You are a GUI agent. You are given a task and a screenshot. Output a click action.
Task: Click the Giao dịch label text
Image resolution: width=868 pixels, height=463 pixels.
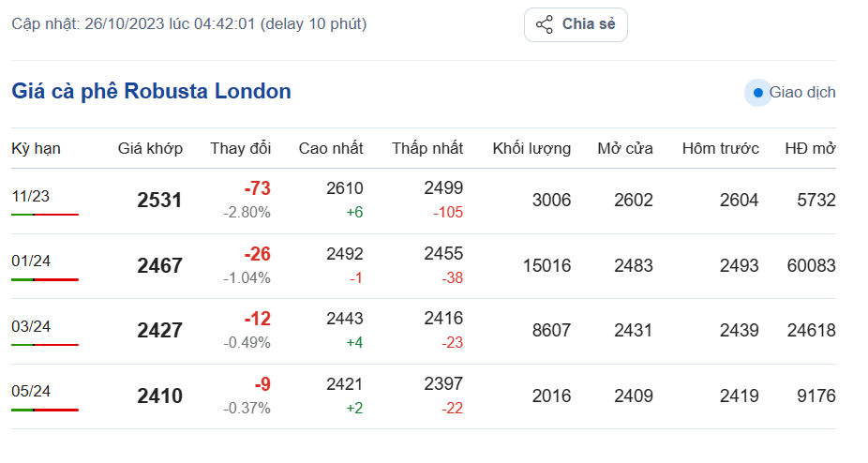coord(801,93)
